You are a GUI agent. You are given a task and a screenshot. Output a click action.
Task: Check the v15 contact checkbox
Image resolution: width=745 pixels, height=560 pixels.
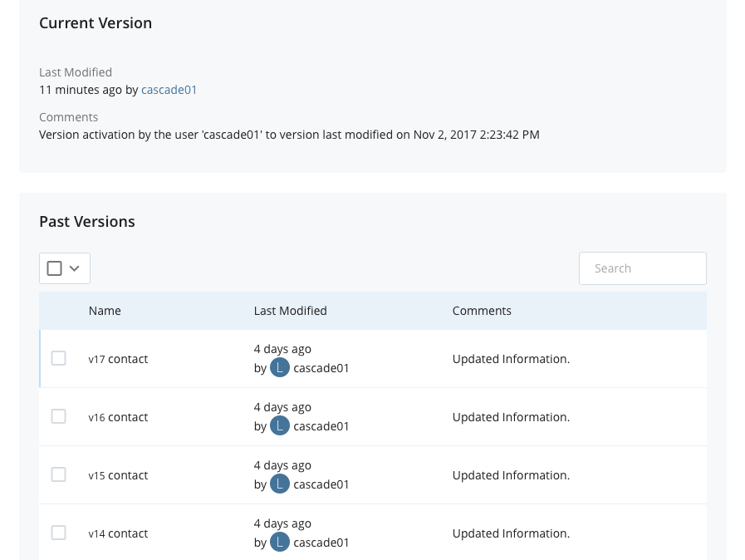pyautogui.click(x=58, y=474)
